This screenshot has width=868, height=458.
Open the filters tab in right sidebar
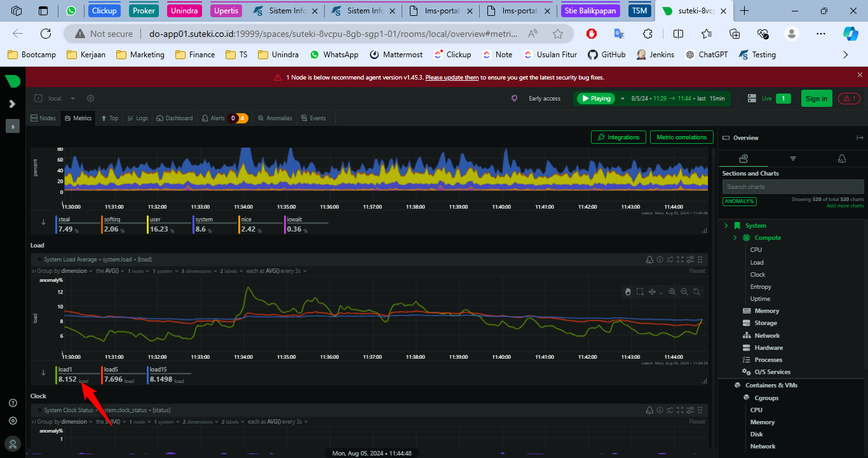[x=793, y=158]
